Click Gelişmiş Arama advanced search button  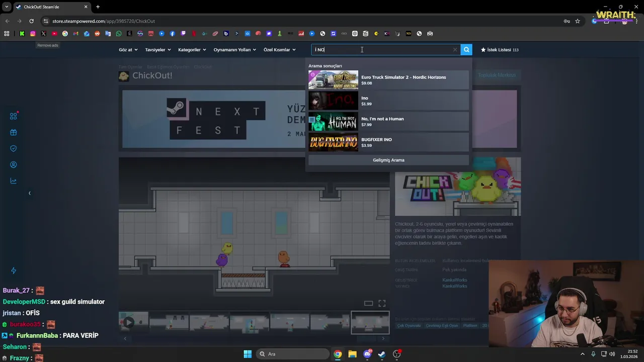click(388, 160)
